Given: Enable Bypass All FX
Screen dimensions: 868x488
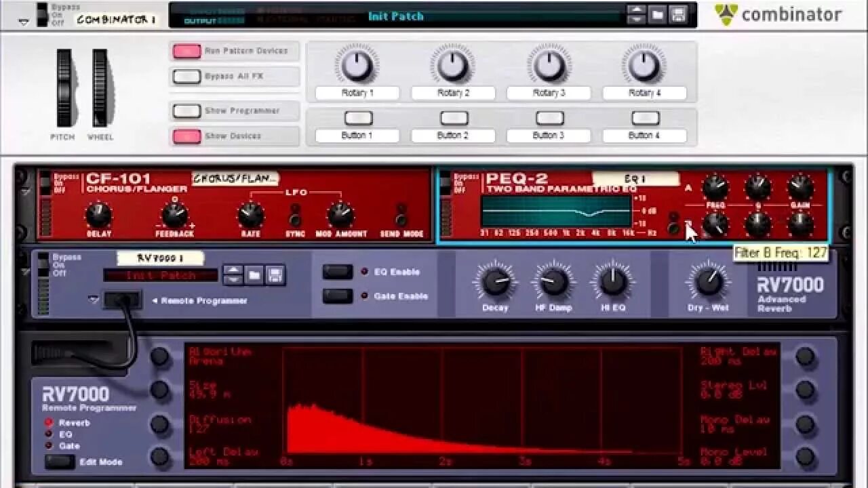Looking at the screenshot, I should 186,77.
